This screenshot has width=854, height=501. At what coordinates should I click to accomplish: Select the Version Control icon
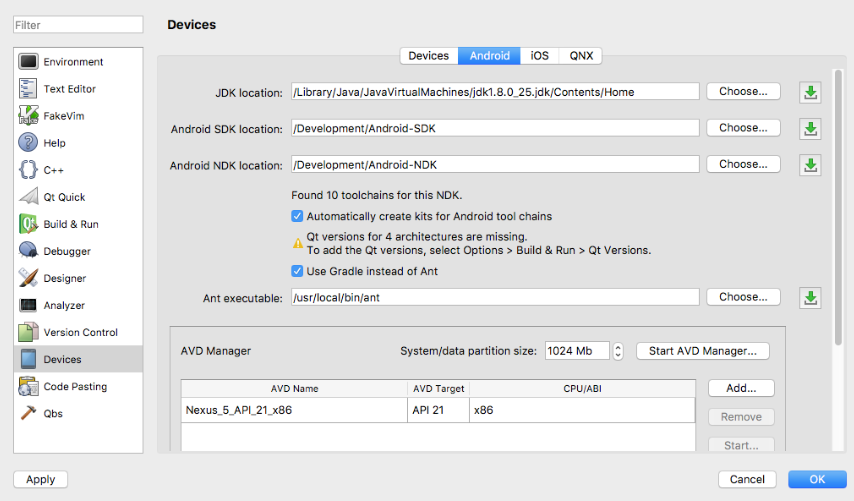coord(28,332)
